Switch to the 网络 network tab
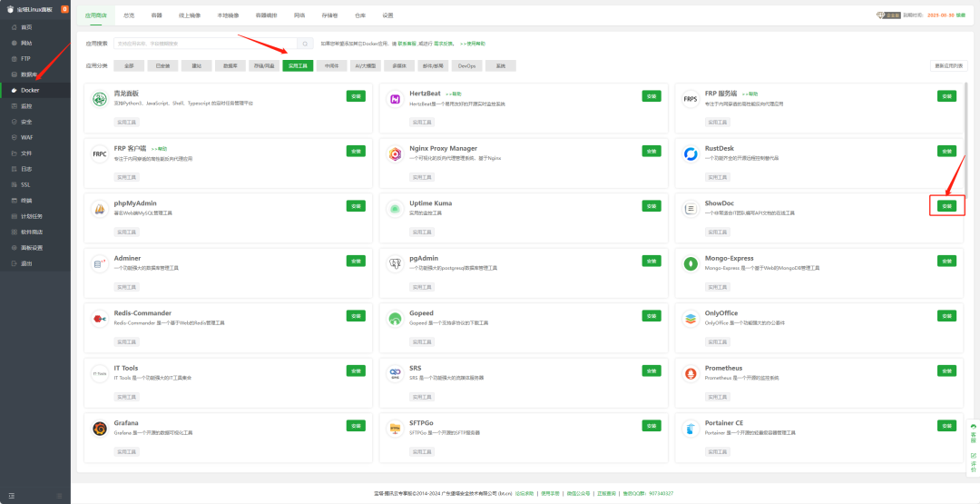The height and width of the screenshot is (504, 980). (299, 15)
